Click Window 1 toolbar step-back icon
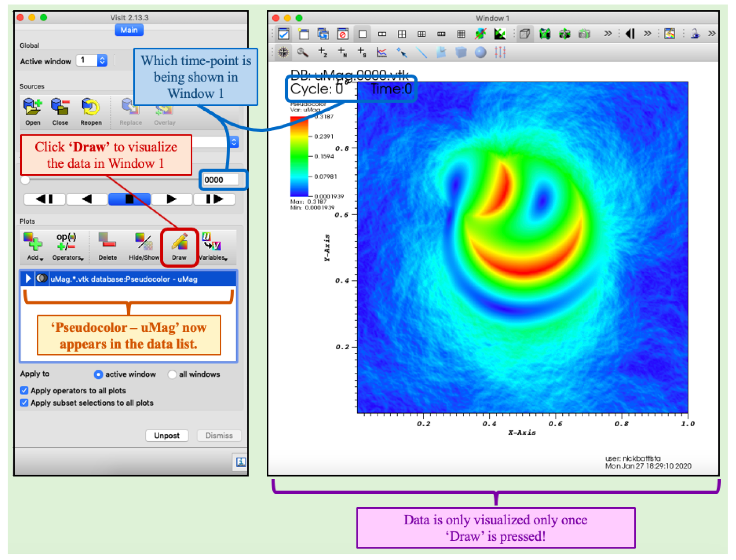Viewport: 736px width, 560px height. (x=630, y=34)
